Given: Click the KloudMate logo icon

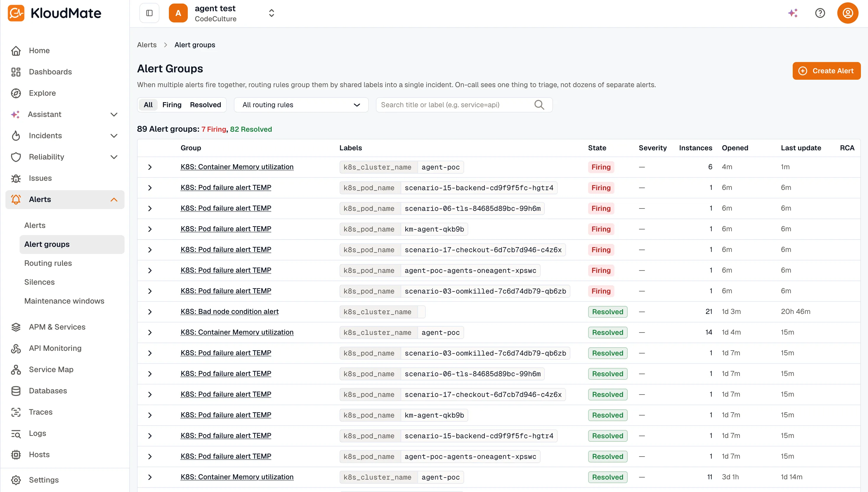Looking at the screenshot, I should coord(16,13).
